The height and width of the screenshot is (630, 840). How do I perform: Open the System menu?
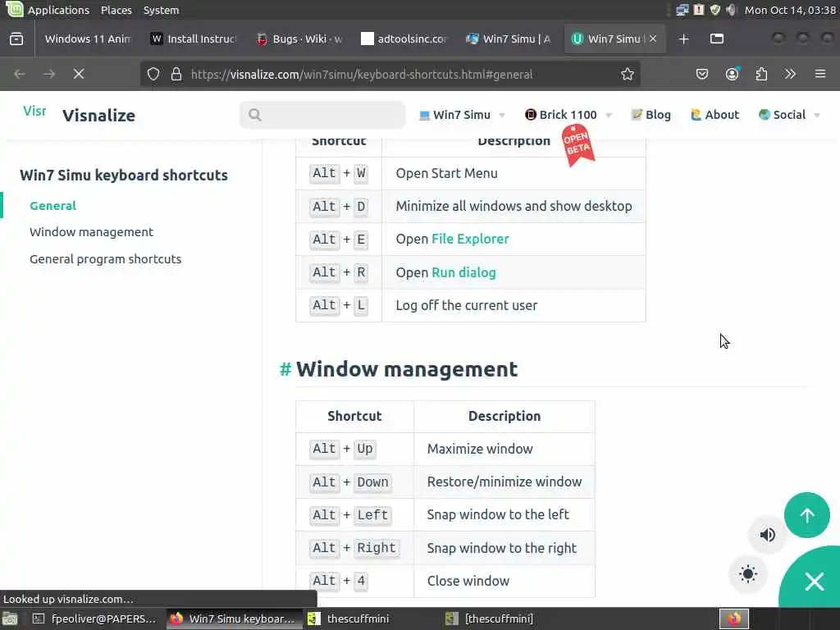pyautogui.click(x=162, y=10)
